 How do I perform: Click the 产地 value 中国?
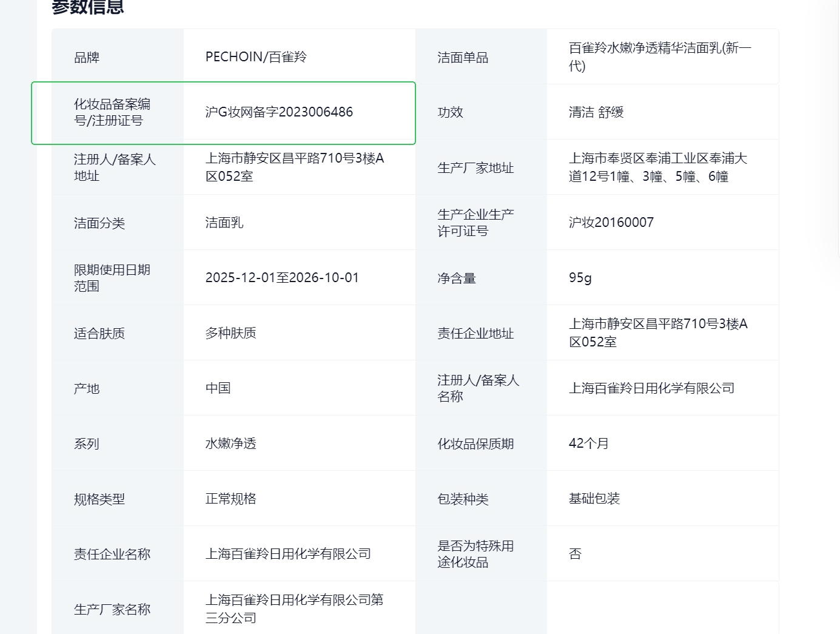point(218,388)
